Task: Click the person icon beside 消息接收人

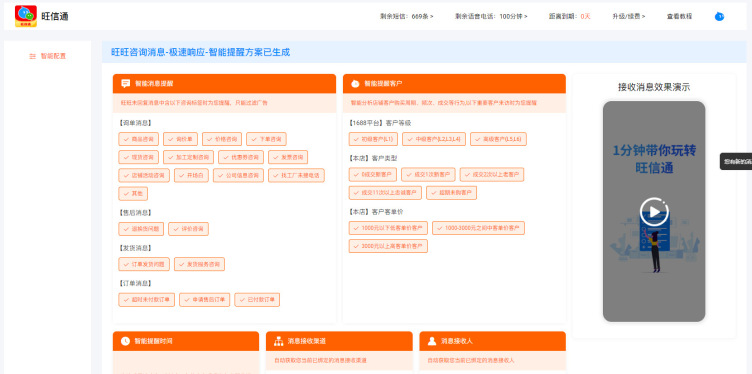Action: [x=432, y=341]
